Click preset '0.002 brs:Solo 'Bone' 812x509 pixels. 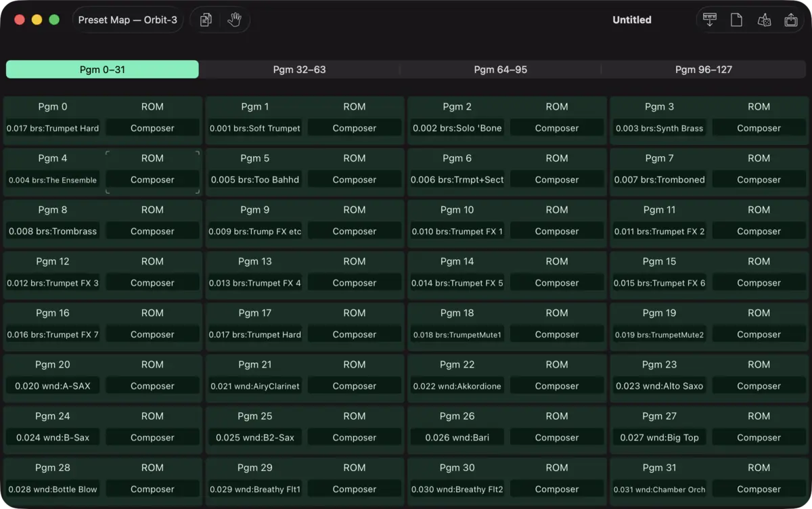tap(457, 128)
